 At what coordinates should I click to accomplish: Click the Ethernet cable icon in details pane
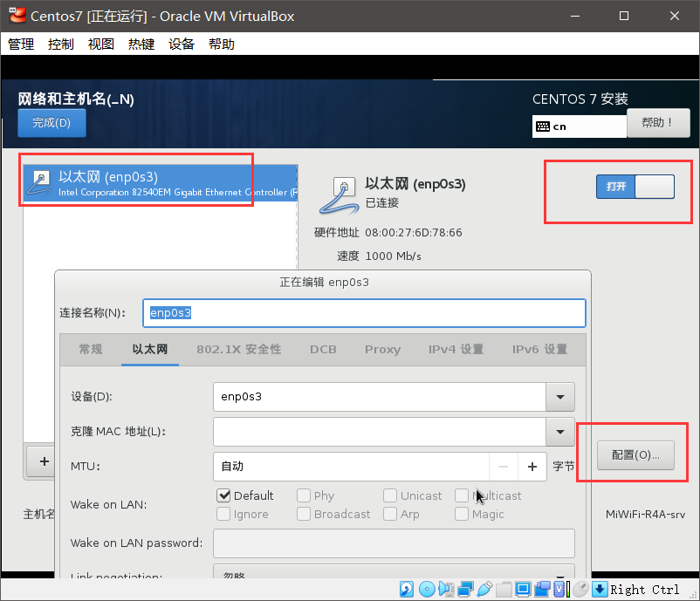click(x=340, y=196)
